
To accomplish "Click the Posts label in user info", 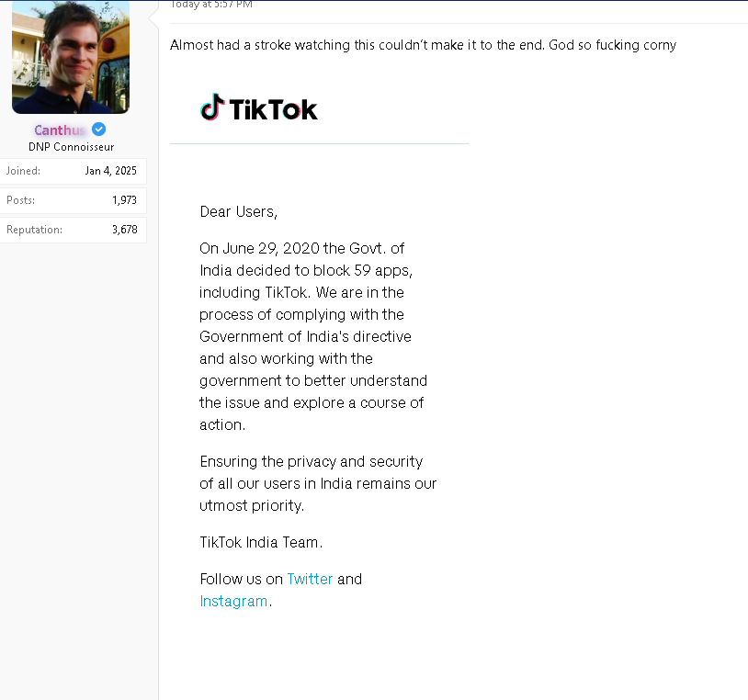I will tap(21, 200).
